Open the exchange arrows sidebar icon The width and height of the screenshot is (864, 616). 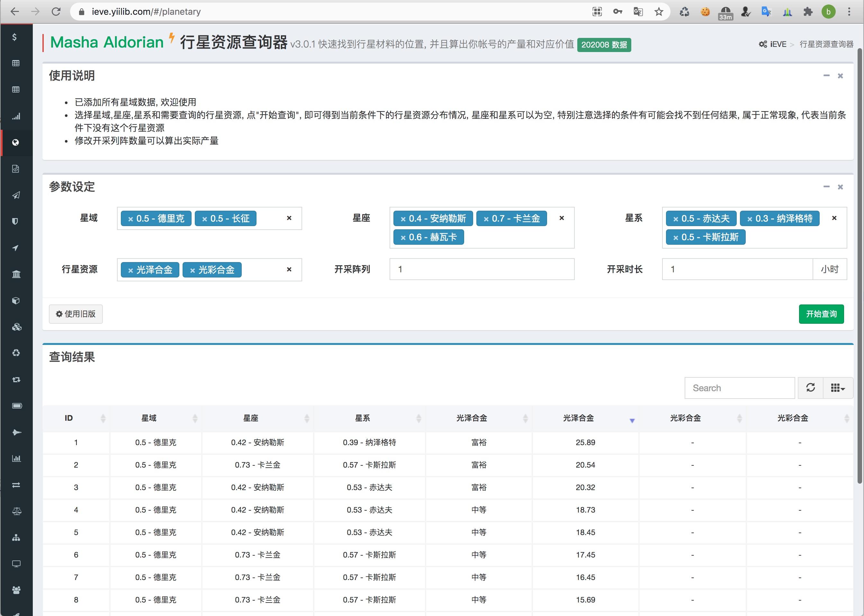[x=16, y=485]
